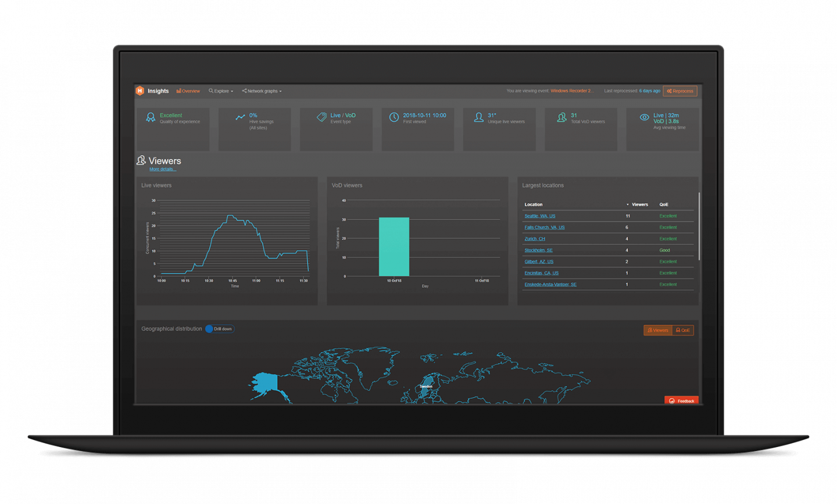Toggle the Viewers view on geographical distribution
Viewport: 837px width, 504px height.
tap(657, 330)
